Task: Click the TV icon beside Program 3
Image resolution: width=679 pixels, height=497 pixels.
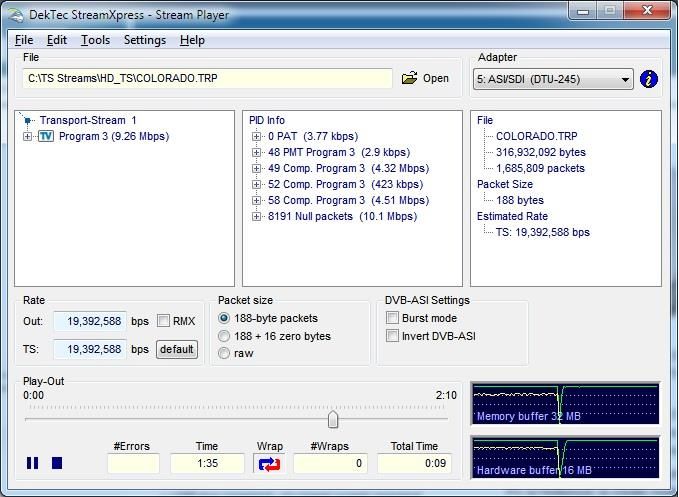Action: click(x=46, y=136)
